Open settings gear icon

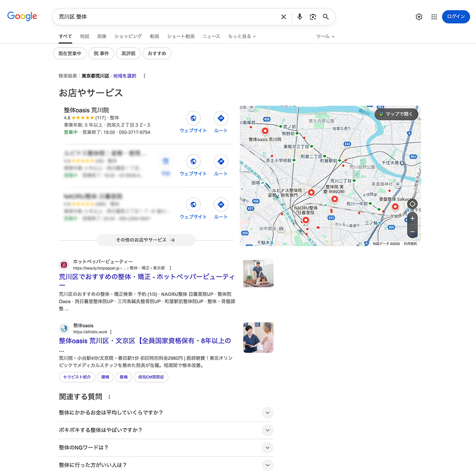tap(419, 17)
